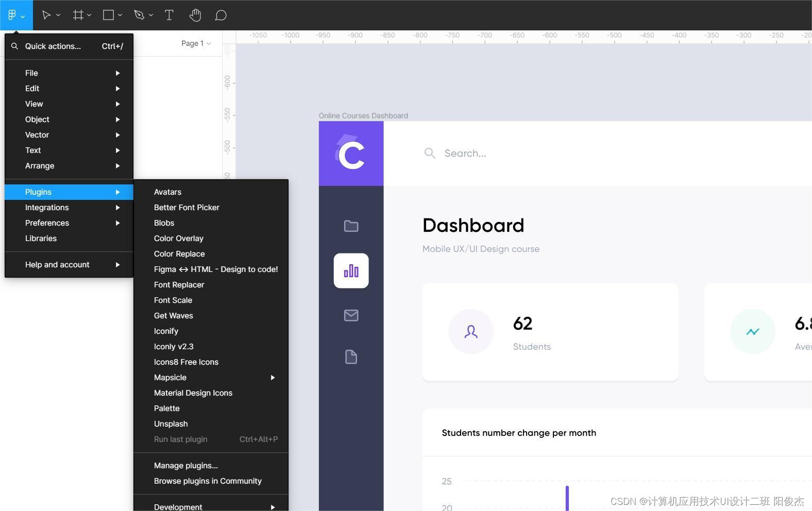Open the Text menu
812x511 pixels.
[69, 150]
